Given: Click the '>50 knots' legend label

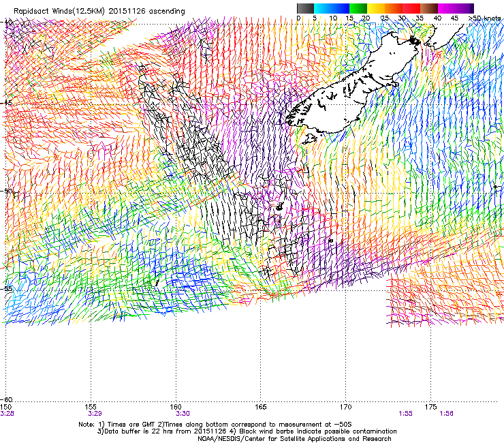Looking at the screenshot, I should pos(484,18).
